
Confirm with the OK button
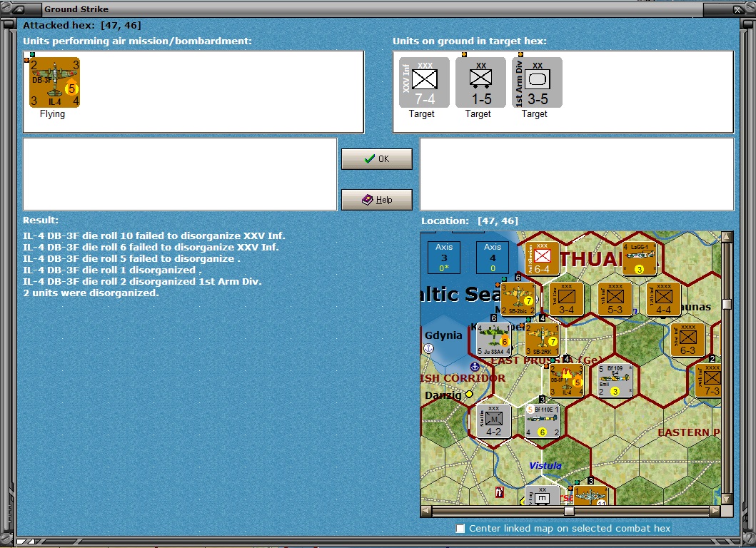point(376,158)
